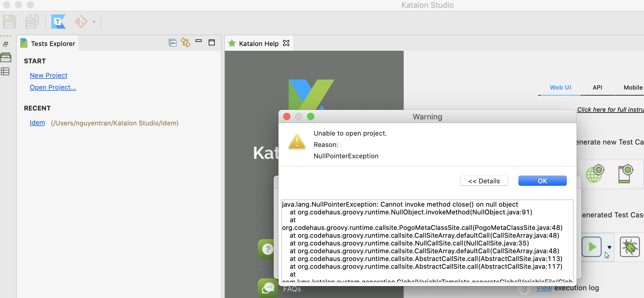Open the Run button dropdown arrow
This screenshot has width=644, height=298.
pos(610,247)
